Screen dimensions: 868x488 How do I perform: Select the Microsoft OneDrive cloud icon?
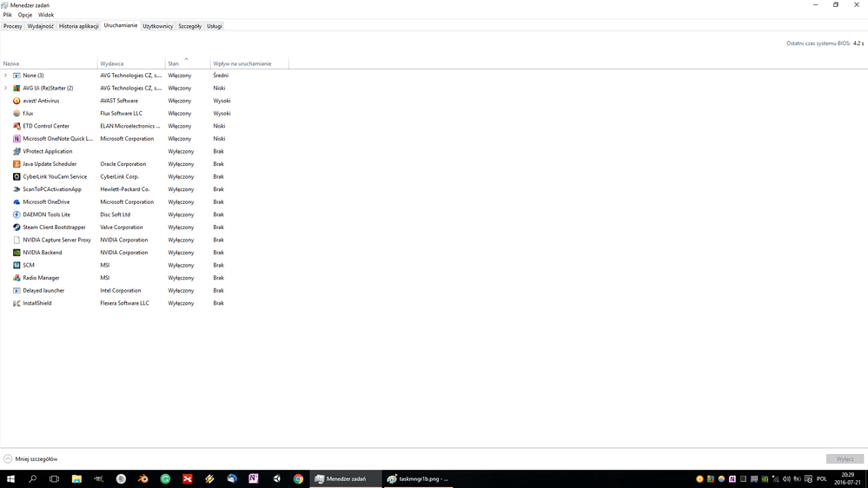tap(17, 202)
